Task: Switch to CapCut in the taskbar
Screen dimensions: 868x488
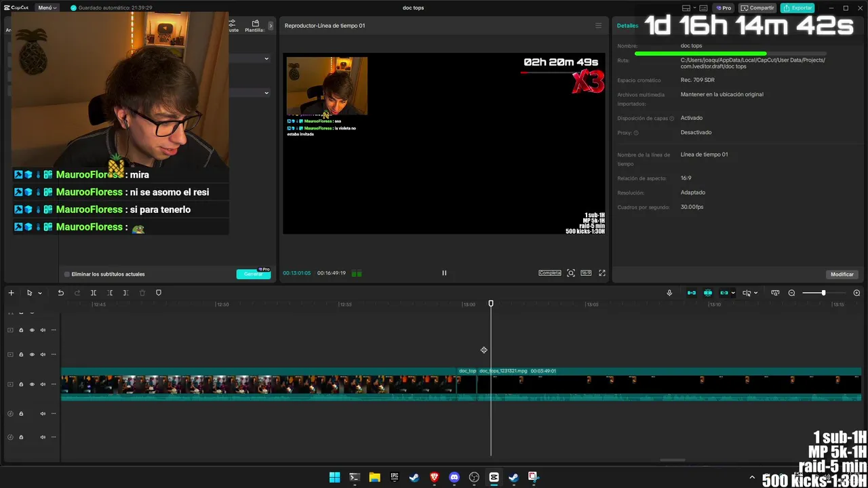Action: [x=494, y=477]
